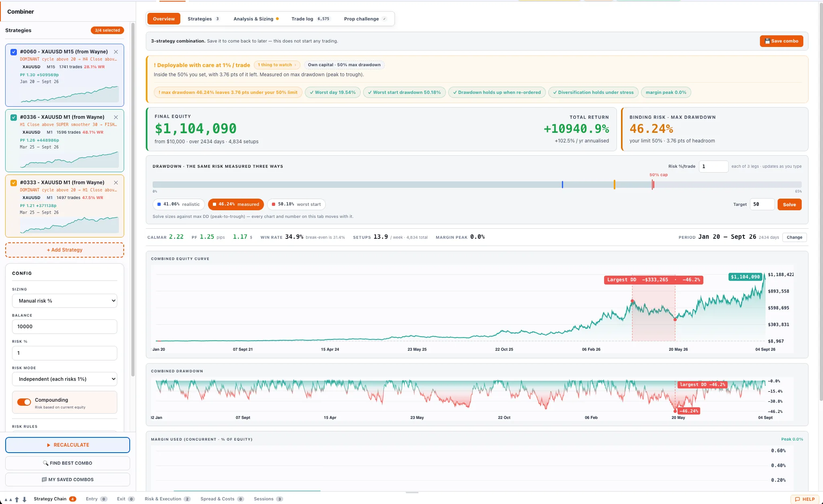Screen dimensions: 823x504
Task: Uncheck strategy #0333 XAUUSD M1 checkbox
Action: (14, 183)
